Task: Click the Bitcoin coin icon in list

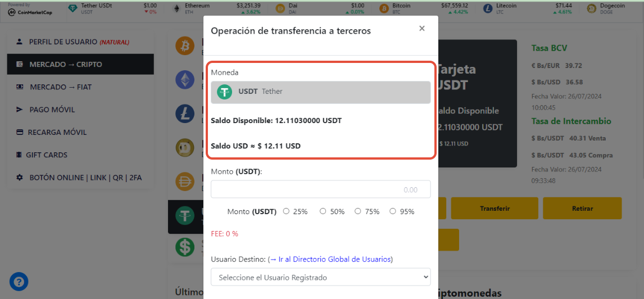Action: pyautogui.click(x=185, y=46)
